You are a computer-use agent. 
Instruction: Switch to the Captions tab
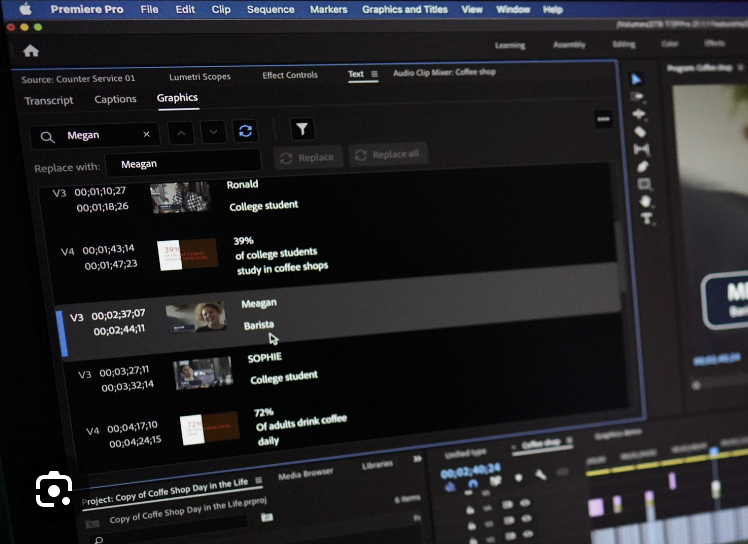pyautogui.click(x=115, y=99)
